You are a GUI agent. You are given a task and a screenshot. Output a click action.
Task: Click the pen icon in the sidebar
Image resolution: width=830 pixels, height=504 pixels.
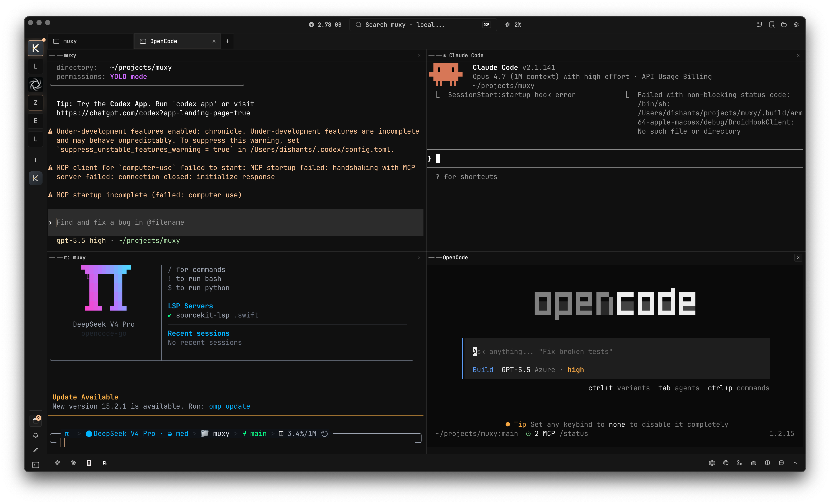click(35, 450)
